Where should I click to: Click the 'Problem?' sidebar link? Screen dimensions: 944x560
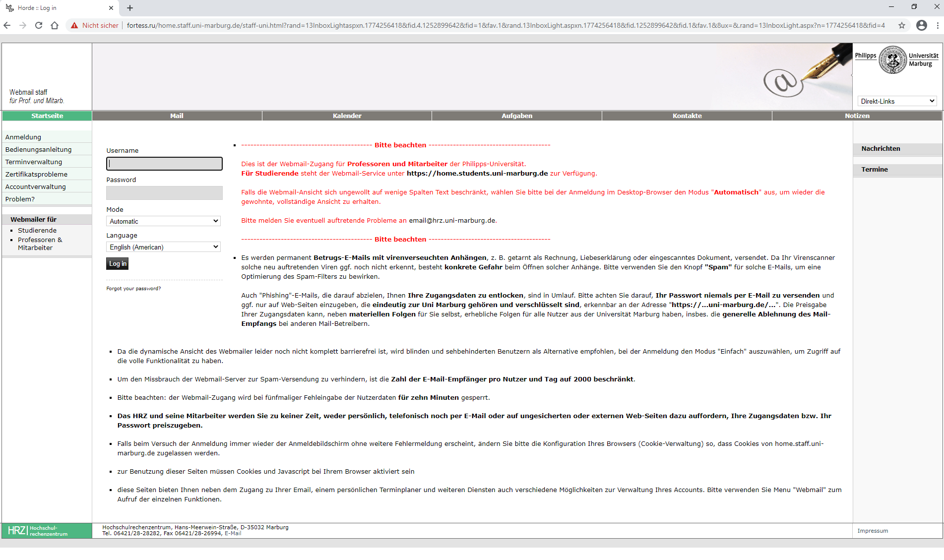point(20,199)
